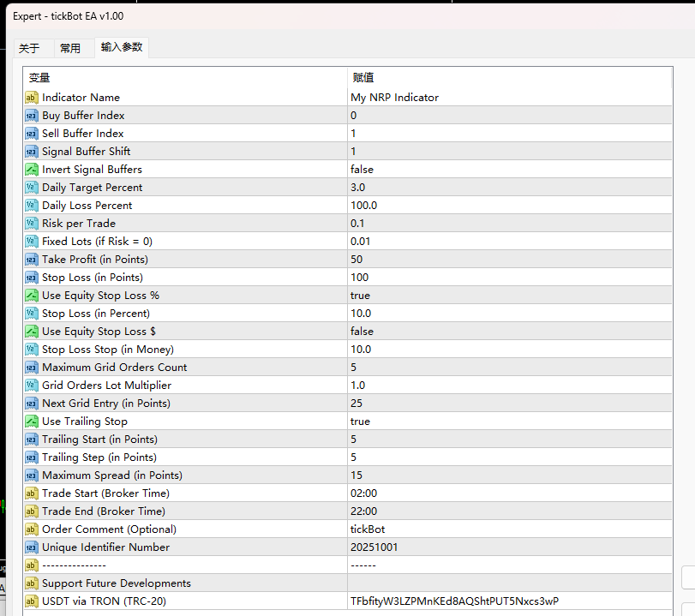Select the 输入参数 tab
Screen dimensions: 695x616
click(x=122, y=47)
